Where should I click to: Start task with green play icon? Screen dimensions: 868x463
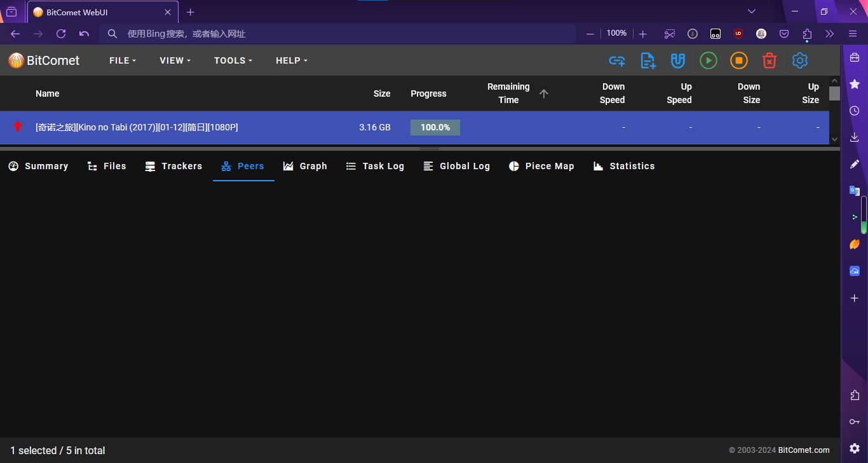tap(708, 60)
